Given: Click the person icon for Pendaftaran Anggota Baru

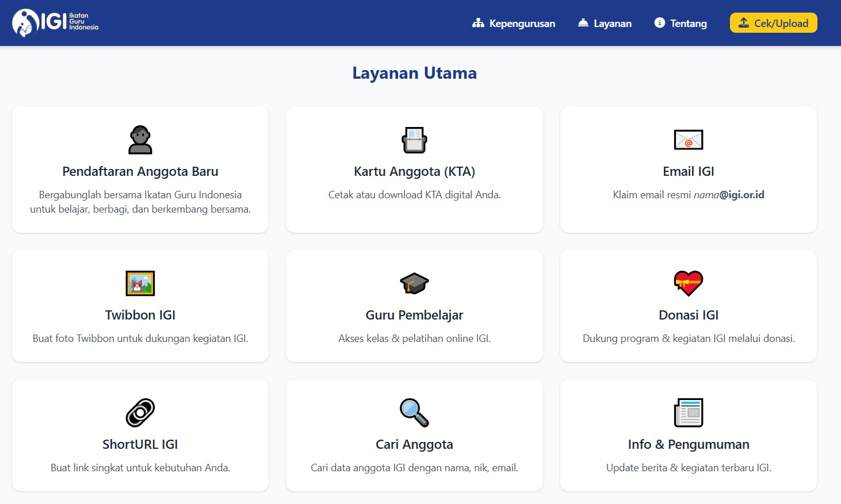Looking at the screenshot, I should 140,140.
